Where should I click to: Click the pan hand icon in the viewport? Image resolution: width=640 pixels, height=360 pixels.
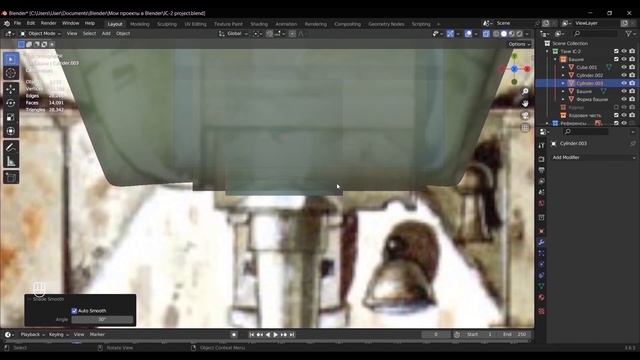[525, 103]
